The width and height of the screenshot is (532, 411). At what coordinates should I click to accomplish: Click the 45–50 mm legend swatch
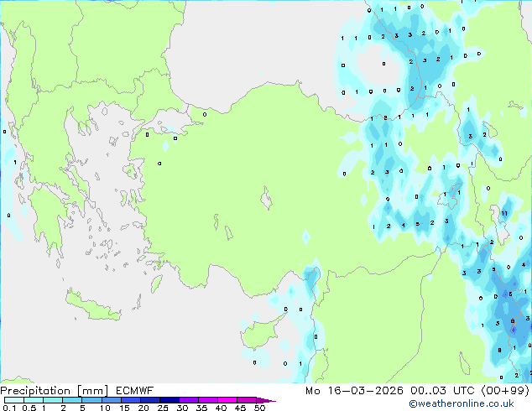[x=247, y=400]
